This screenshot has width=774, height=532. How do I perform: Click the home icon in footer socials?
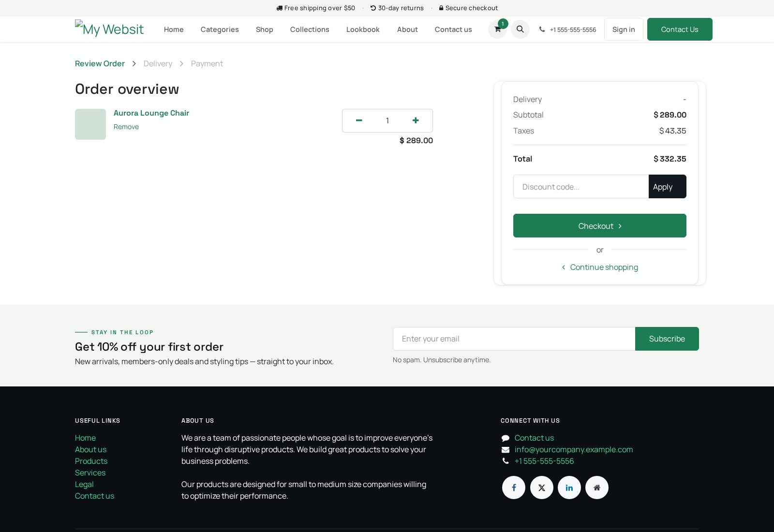[x=597, y=488]
